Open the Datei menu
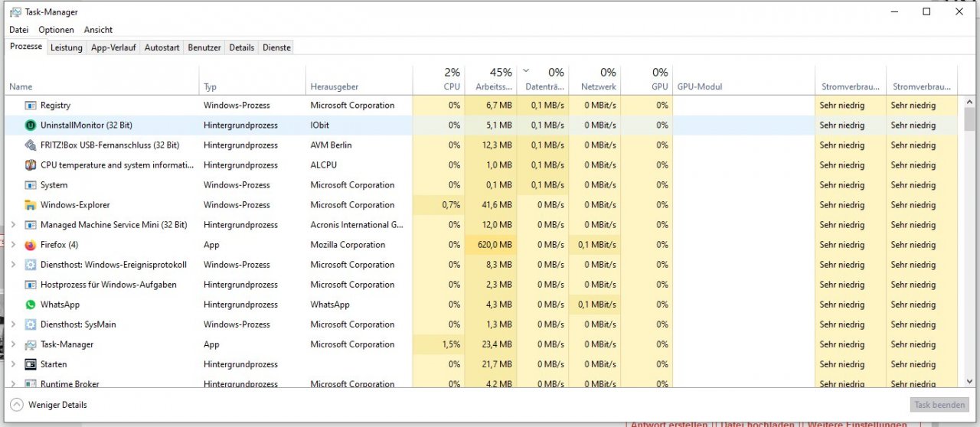The width and height of the screenshot is (980, 427). 18,30
